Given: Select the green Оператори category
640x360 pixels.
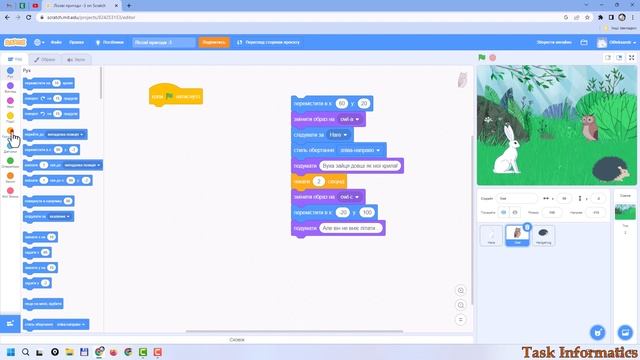Looking at the screenshot, I should (10, 162).
